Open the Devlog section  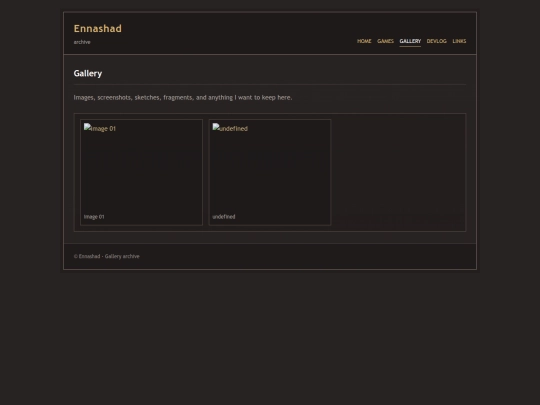click(436, 41)
